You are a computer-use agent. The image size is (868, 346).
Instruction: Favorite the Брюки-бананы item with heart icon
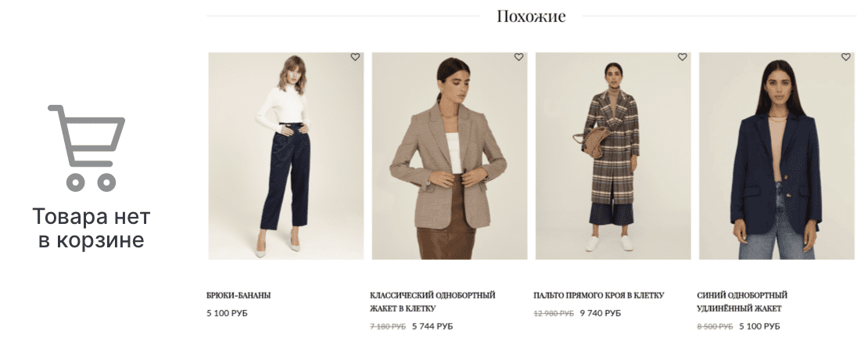[x=355, y=56]
